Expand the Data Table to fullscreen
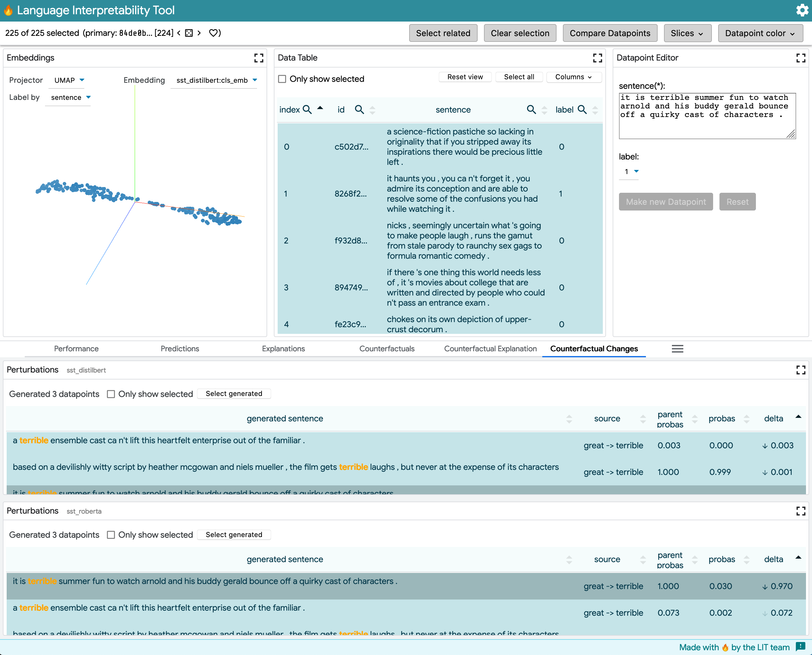Image resolution: width=812 pixels, height=655 pixels. pos(597,58)
